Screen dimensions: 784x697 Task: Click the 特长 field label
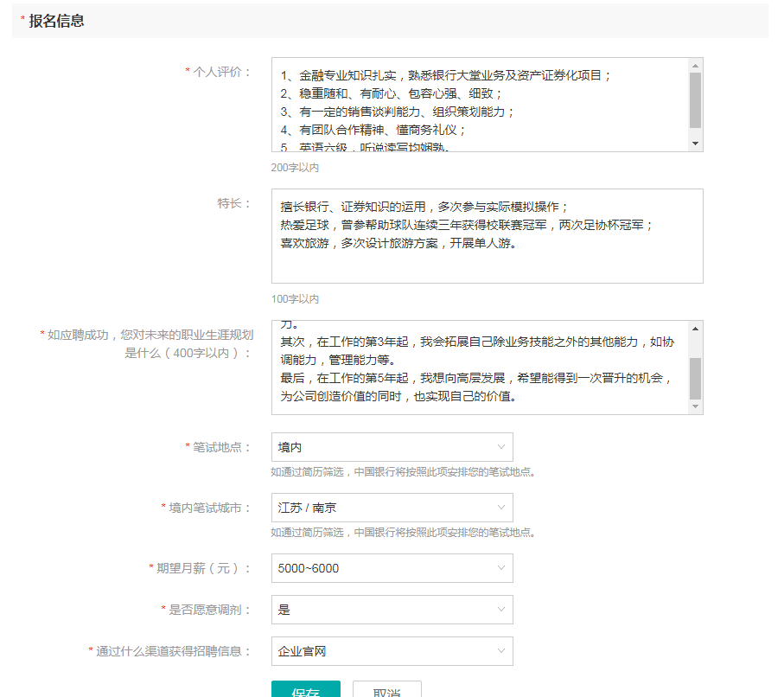click(232, 203)
